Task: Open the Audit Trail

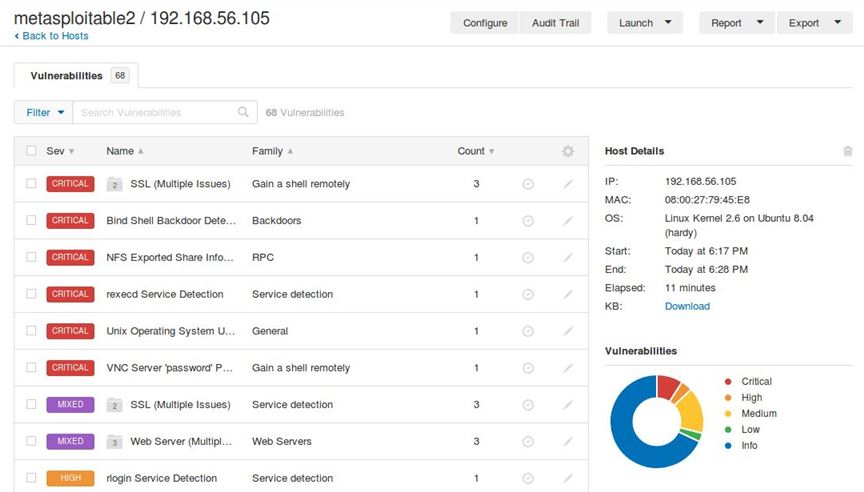Action: click(x=555, y=23)
